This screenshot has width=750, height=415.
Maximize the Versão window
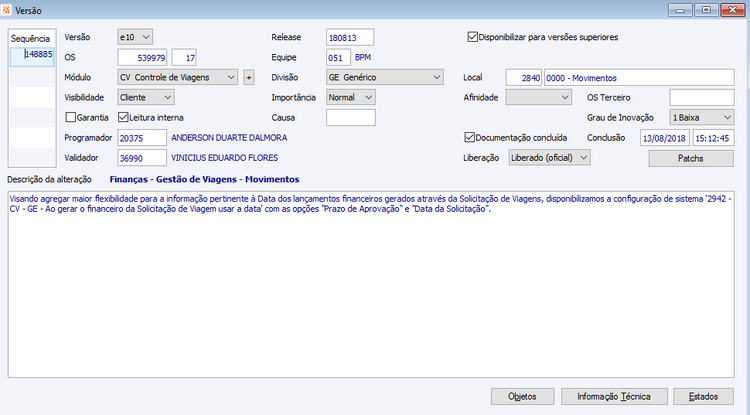706,10
